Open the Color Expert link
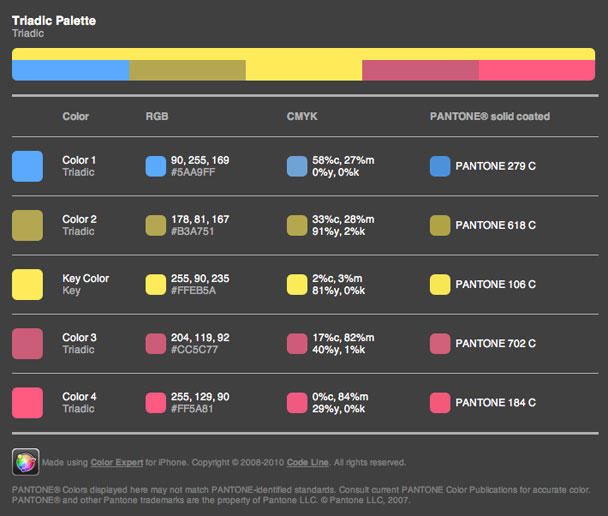 [116, 463]
